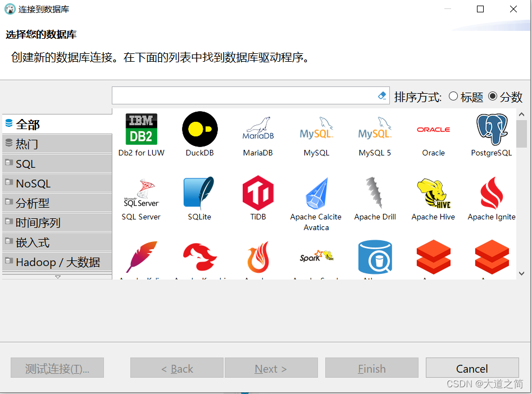Image resolution: width=532 pixels, height=394 pixels.
Task: Click the Cancel button
Action: (472, 368)
